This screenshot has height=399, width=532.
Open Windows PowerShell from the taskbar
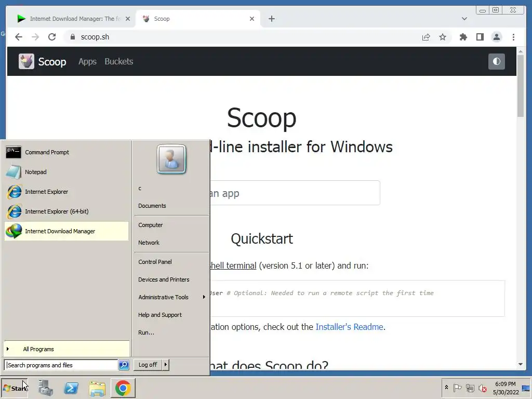[x=71, y=388]
